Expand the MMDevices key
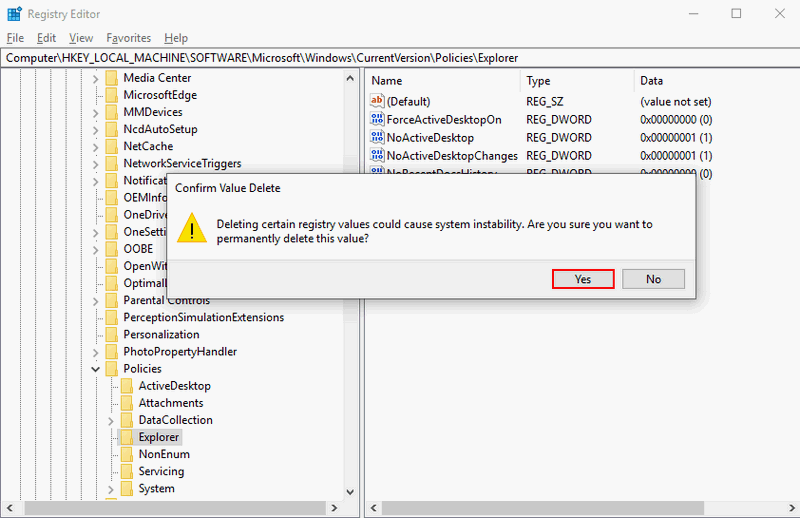Viewport: 800px width, 518px height. pos(95,113)
